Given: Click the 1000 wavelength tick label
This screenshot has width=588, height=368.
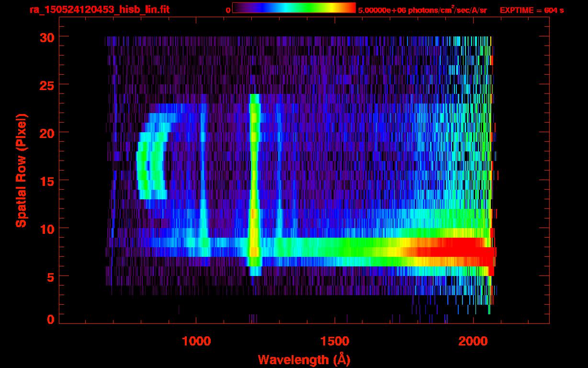Looking at the screenshot, I should 196,341.
